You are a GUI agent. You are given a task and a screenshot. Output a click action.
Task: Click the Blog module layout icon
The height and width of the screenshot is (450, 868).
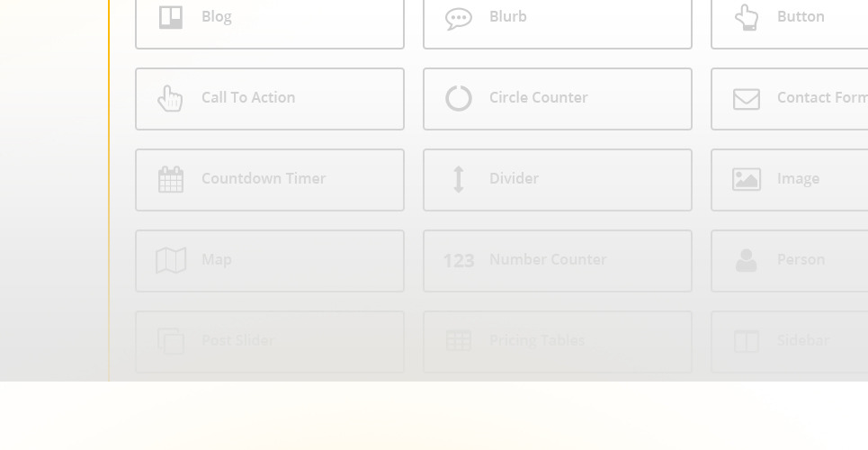coord(171,17)
